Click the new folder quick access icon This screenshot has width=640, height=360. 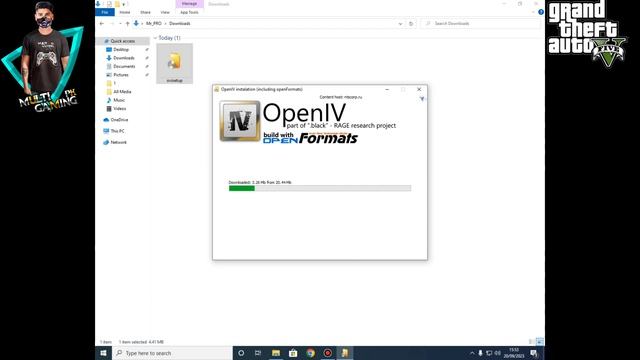(x=117, y=4)
